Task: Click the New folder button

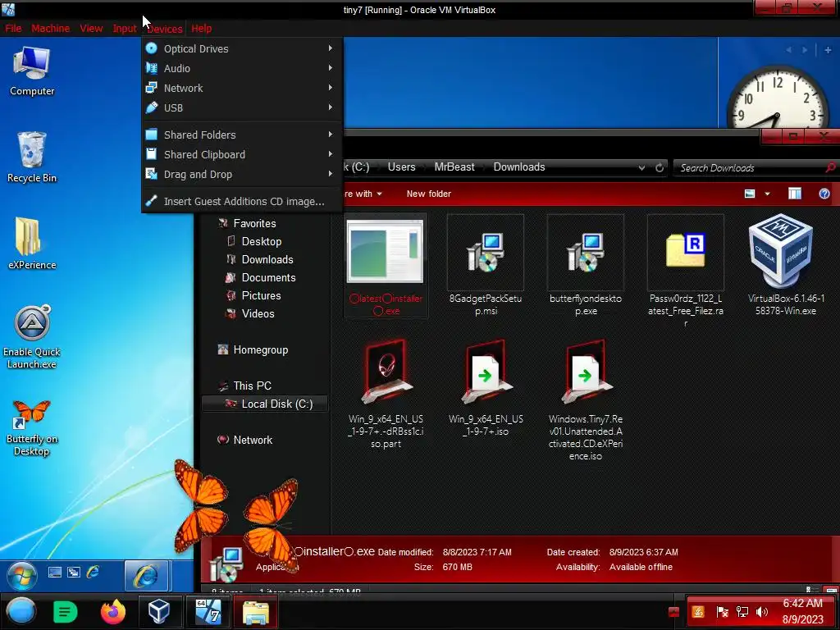Action: [x=428, y=194]
